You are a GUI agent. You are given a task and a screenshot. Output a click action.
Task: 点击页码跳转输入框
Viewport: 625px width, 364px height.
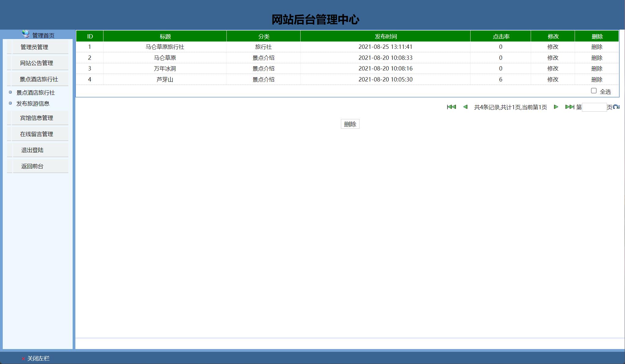(595, 107)
